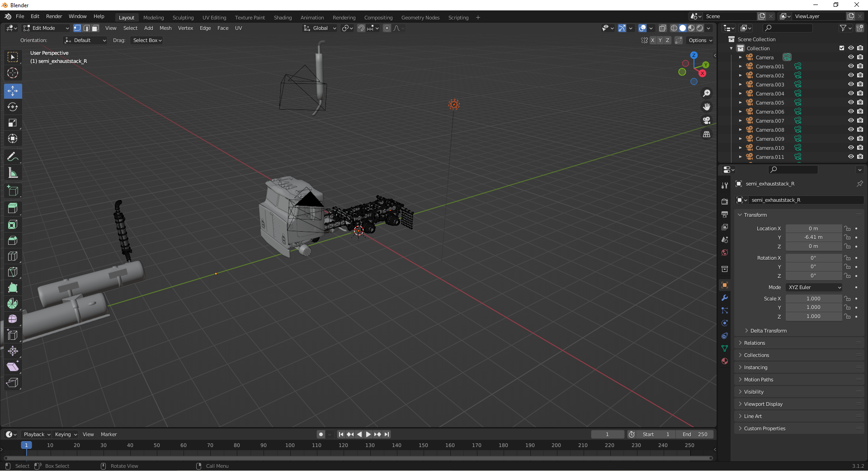Activate the Scale tool
Screen dimensions: 868x471
[13, 123]
